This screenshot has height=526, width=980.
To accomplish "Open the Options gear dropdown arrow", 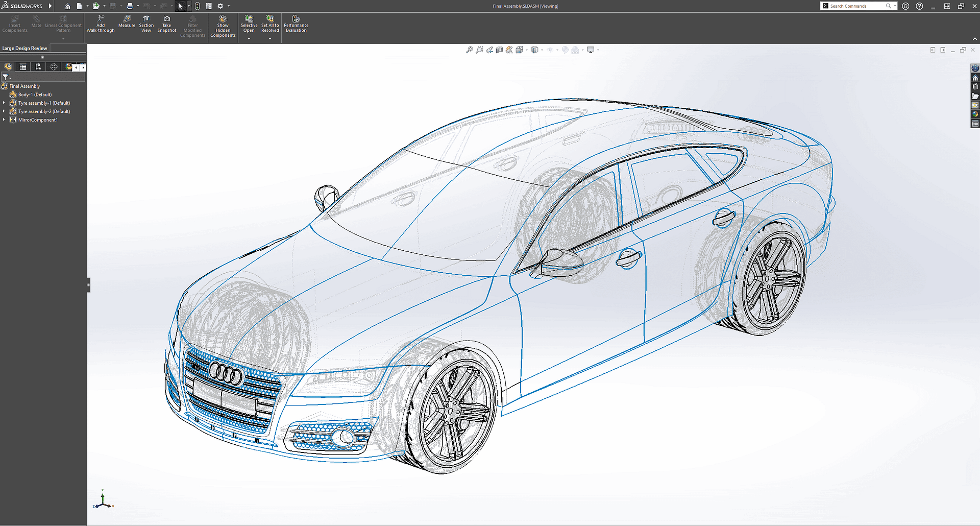I will click(x=229, y=6).
